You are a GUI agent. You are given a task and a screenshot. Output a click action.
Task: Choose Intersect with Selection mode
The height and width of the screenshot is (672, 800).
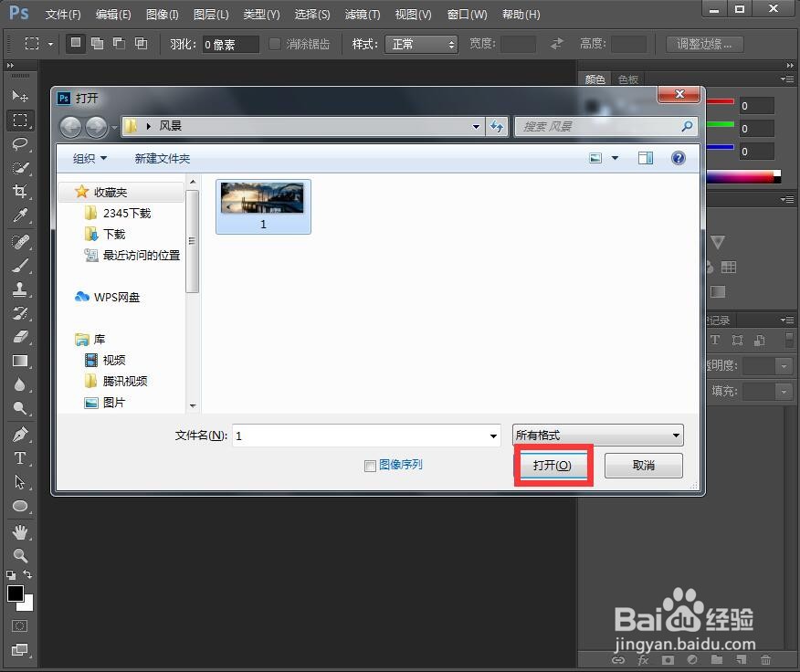[x=141, y=44]
